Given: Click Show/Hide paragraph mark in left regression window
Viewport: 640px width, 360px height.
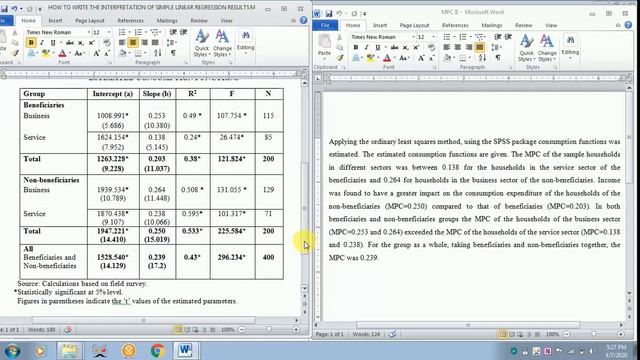Looking at the screenshot, I should (173, 53).
